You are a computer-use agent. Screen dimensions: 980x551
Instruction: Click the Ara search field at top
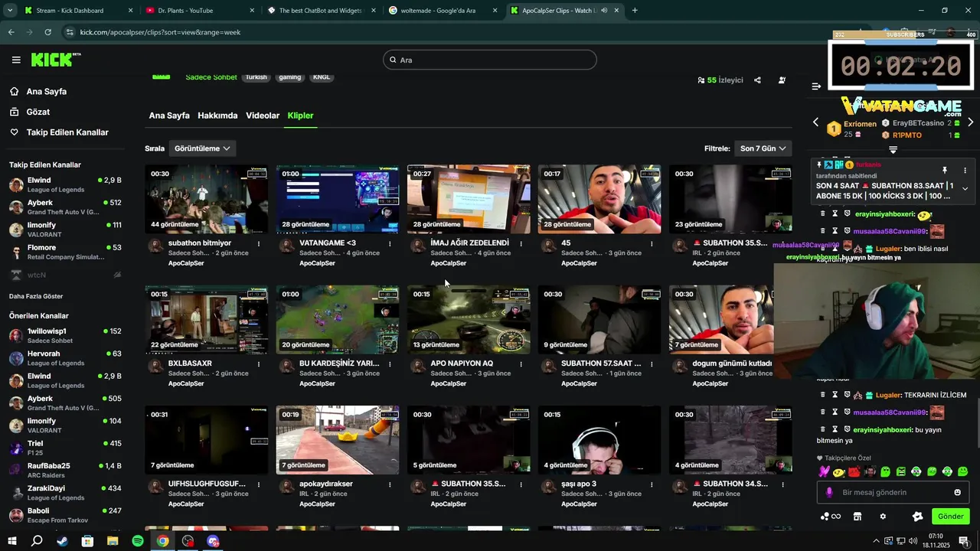tap(490, 60)
